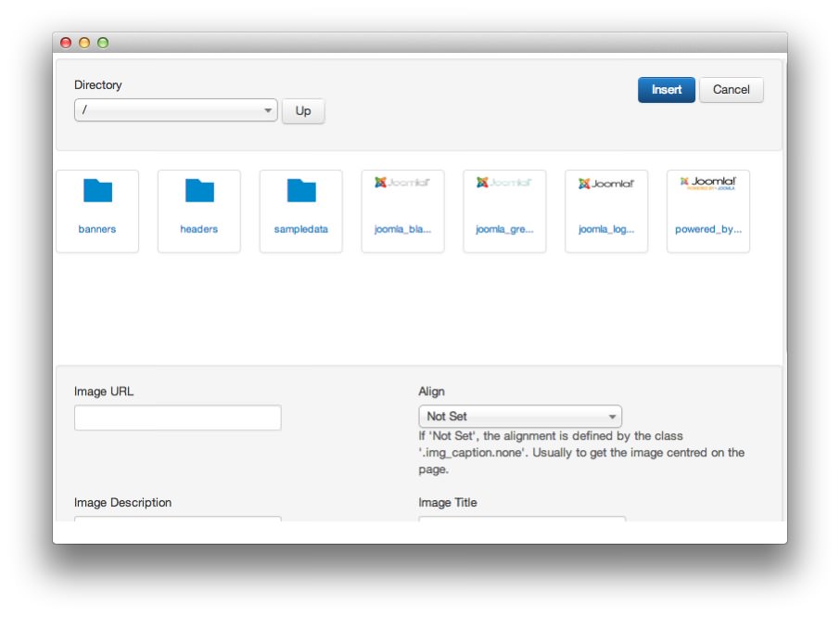The width and height of the screenshot is (840, 617).
Task: Select the joomla_bla... image thumbnail
Action: coord(402,184)
